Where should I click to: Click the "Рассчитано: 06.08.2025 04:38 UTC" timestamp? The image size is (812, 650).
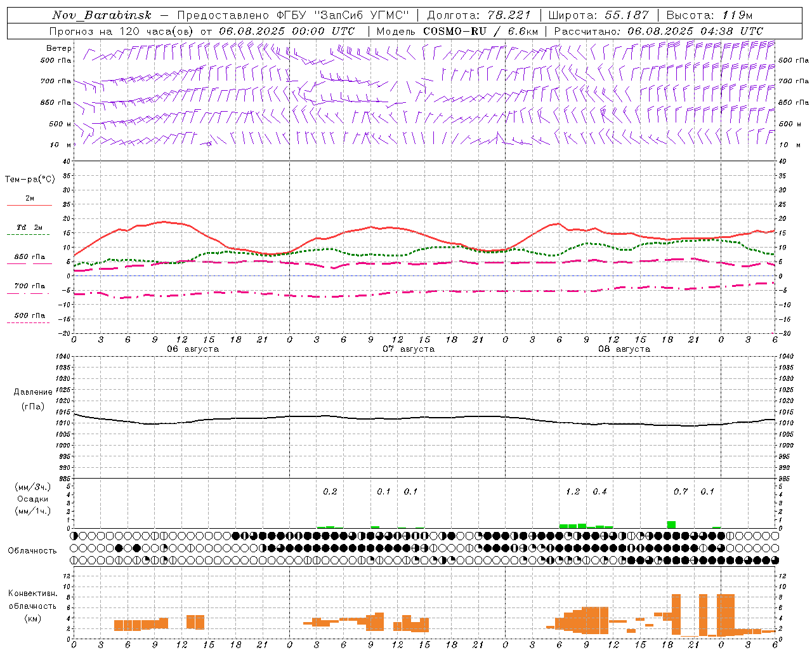point(658,31)
